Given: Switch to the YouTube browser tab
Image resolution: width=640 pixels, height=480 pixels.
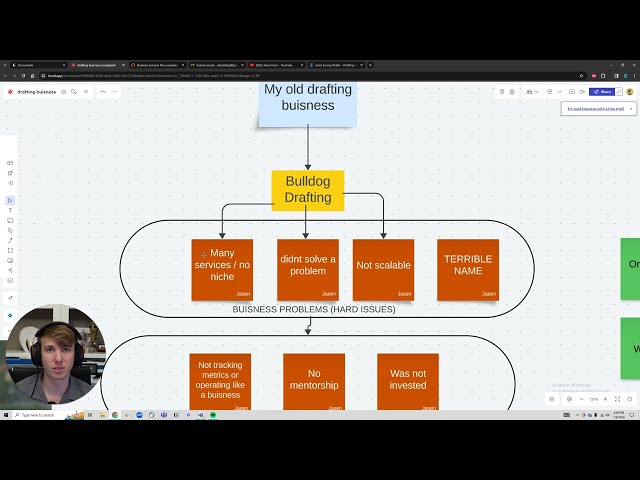Looking at the screenshot, I should point(276,65).
